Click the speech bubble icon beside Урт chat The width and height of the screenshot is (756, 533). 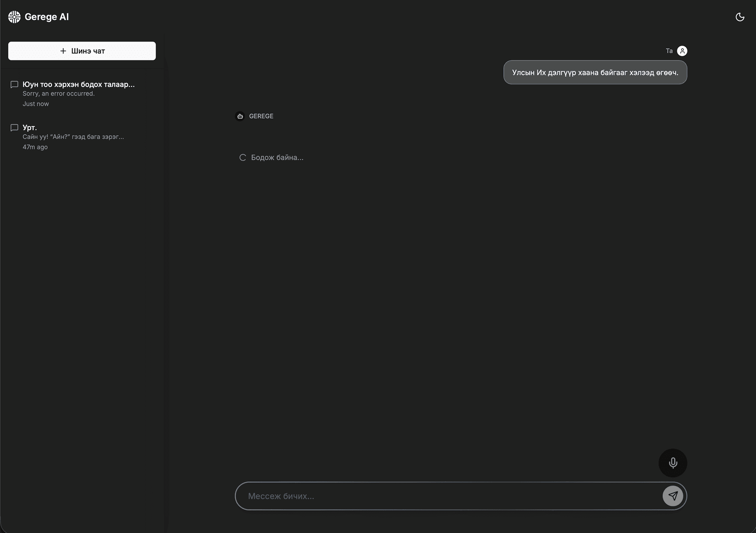tap(14, 128)
